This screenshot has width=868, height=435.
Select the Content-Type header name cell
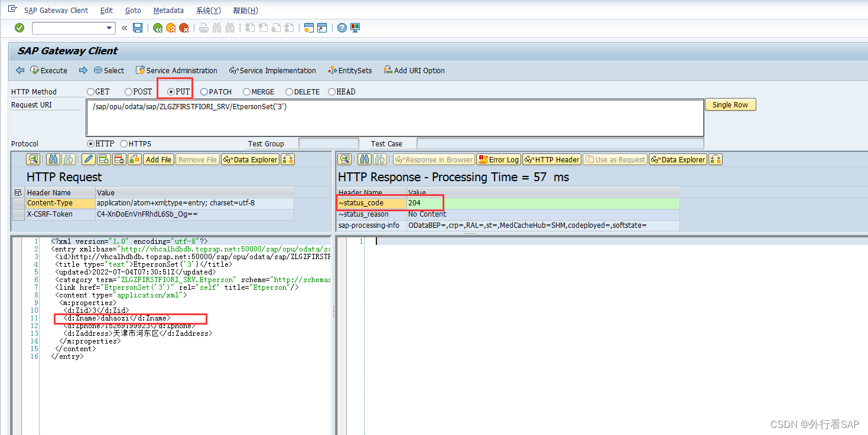click(x=60, y=203)
